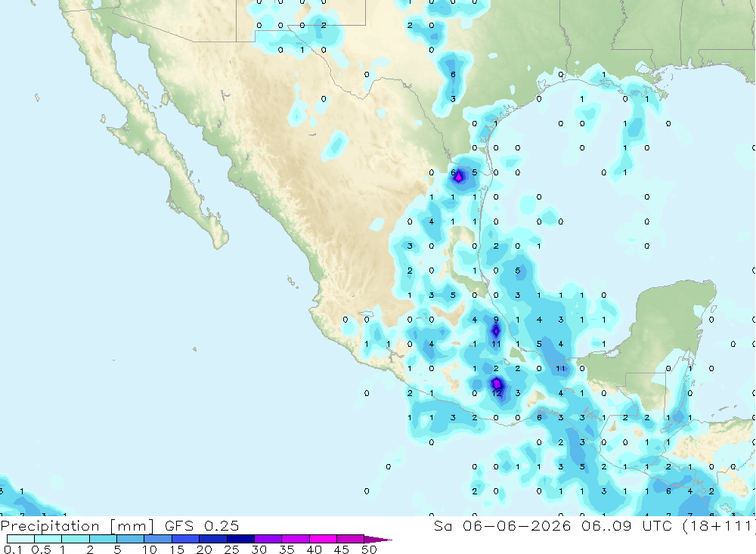756x554 pixels.
Task: Click the '9' precipitation value on map
Action: tap(496, 319)
